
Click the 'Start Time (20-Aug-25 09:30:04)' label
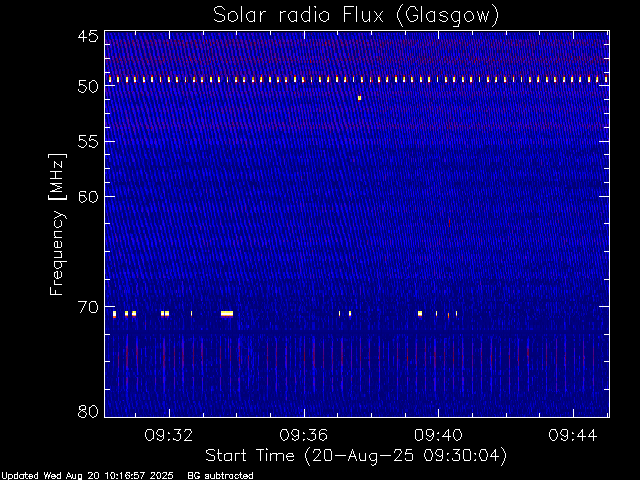click(356, 456)
